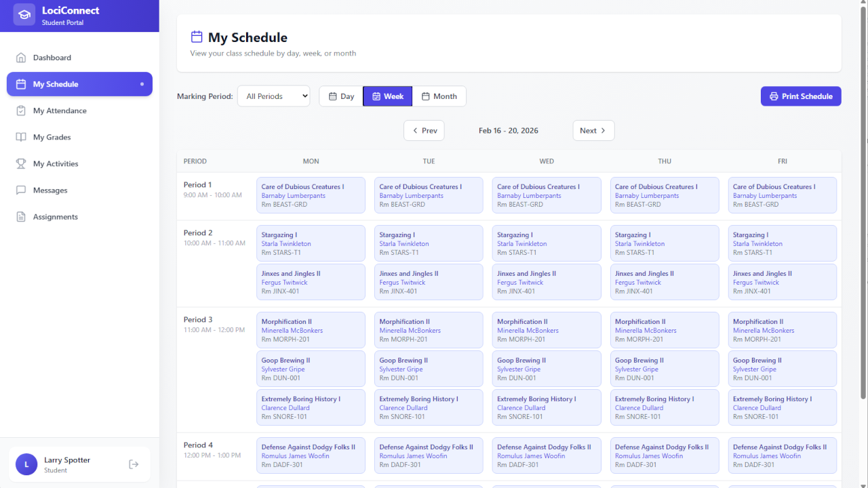Open My Grades in the sidebar
This screenshot has width=868, height=488.
point(52,137)
